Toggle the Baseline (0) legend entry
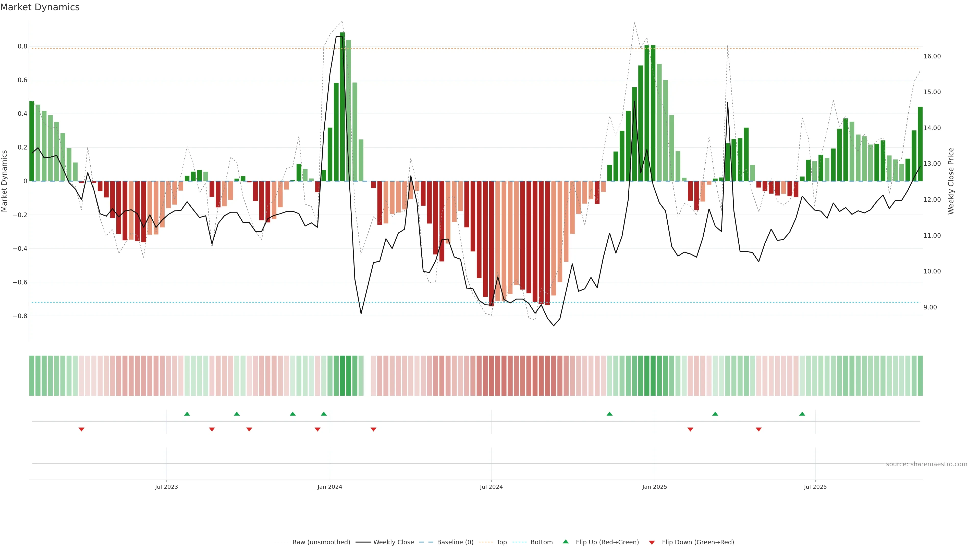The height and width of the screenshot is (551, 980). pyautogui.click(x=455, y=542)
